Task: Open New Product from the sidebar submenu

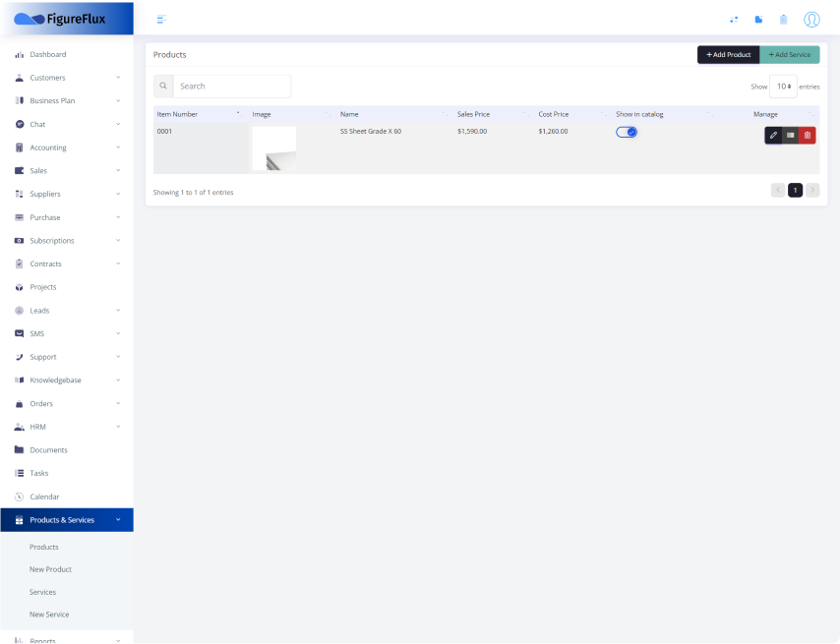Action: [50, 569]
